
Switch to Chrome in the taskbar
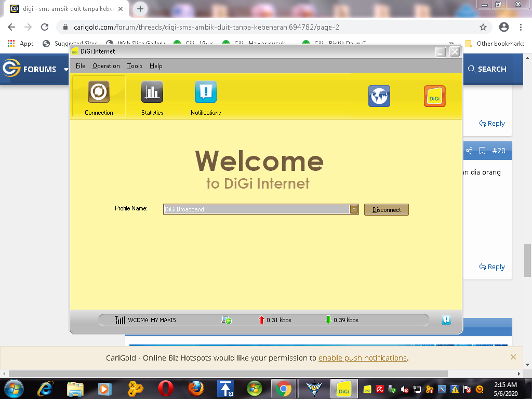[284, 389]
